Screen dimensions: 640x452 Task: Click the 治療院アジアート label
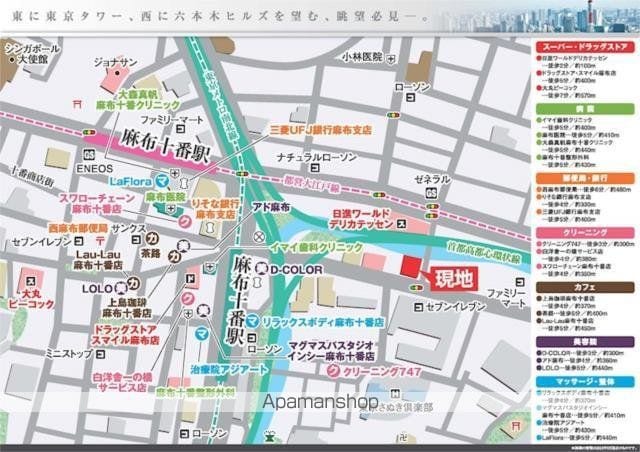pos(229,370)
